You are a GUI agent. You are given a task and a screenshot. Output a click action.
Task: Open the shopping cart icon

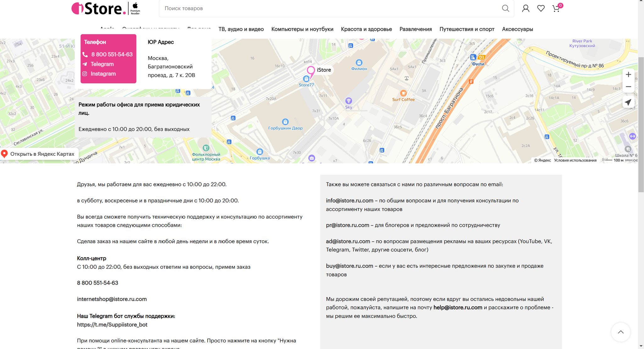[x=556, y=8]
